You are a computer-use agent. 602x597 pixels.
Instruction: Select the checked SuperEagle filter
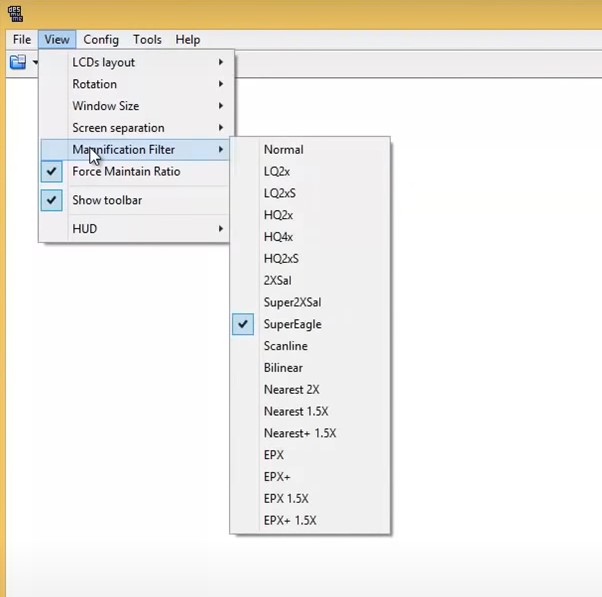click(x=292, y=324)
